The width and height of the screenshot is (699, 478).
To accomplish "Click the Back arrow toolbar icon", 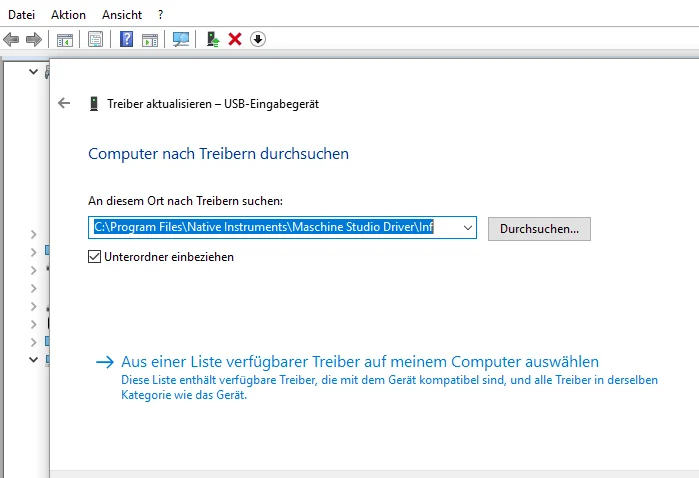I will pyautogui.click(x=11, y=40).
